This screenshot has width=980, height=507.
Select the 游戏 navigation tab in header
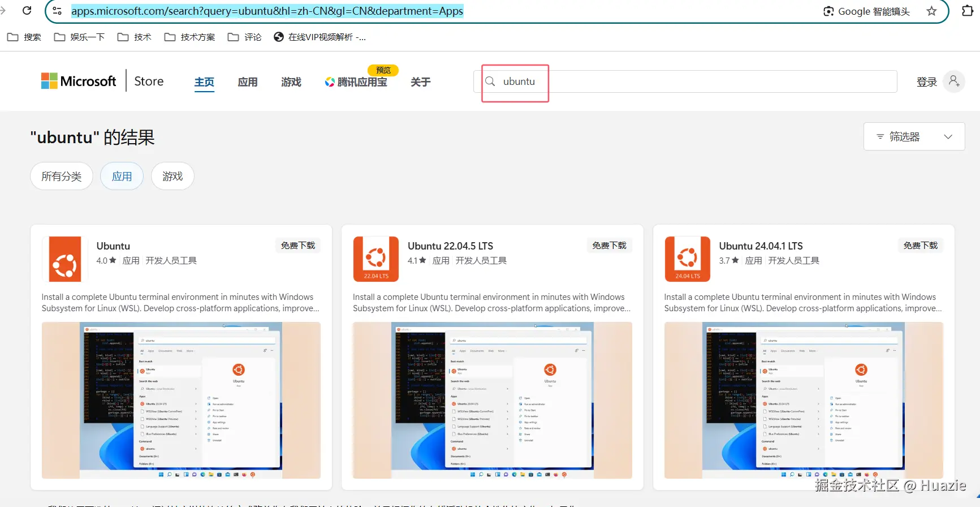[291, 82]
